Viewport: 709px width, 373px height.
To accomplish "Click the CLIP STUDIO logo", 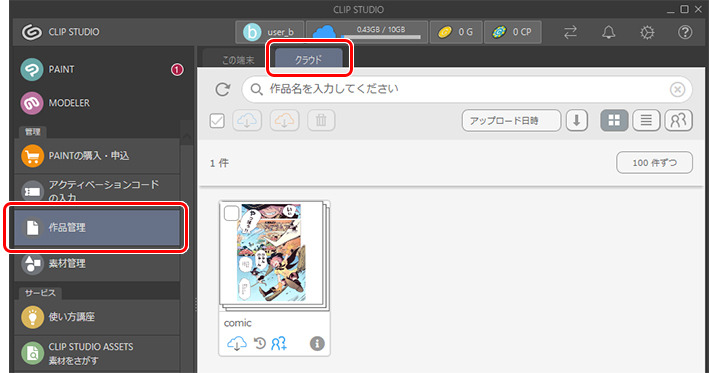I will (x=61, y=32).
